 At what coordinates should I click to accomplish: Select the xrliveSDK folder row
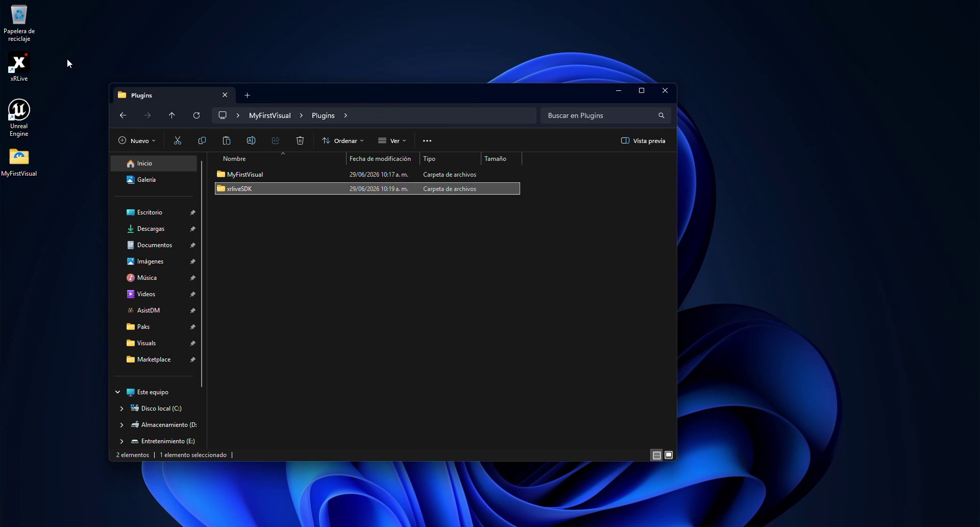click(x=367, y=189)
